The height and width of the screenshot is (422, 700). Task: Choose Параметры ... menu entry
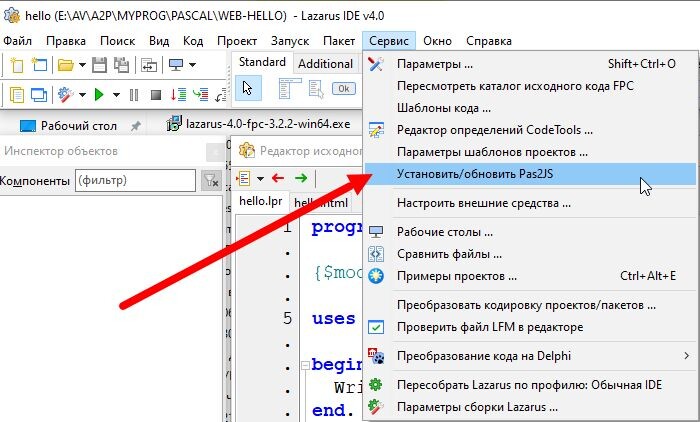click(x=530, y=64)
